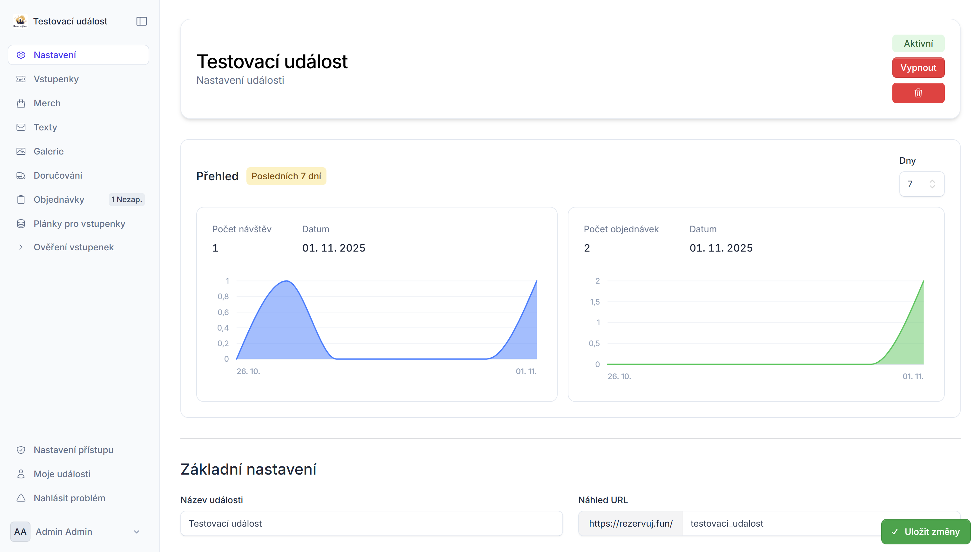The height and width of the screenshot is (552, 980).
Task: Click the sidebar collapse panel icon
Action: pyautogui.click(x=142, y=21)
